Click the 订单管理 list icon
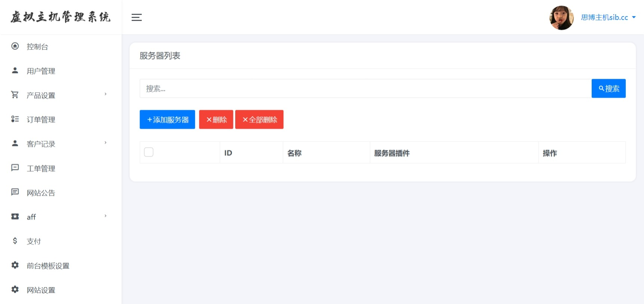 15,119
